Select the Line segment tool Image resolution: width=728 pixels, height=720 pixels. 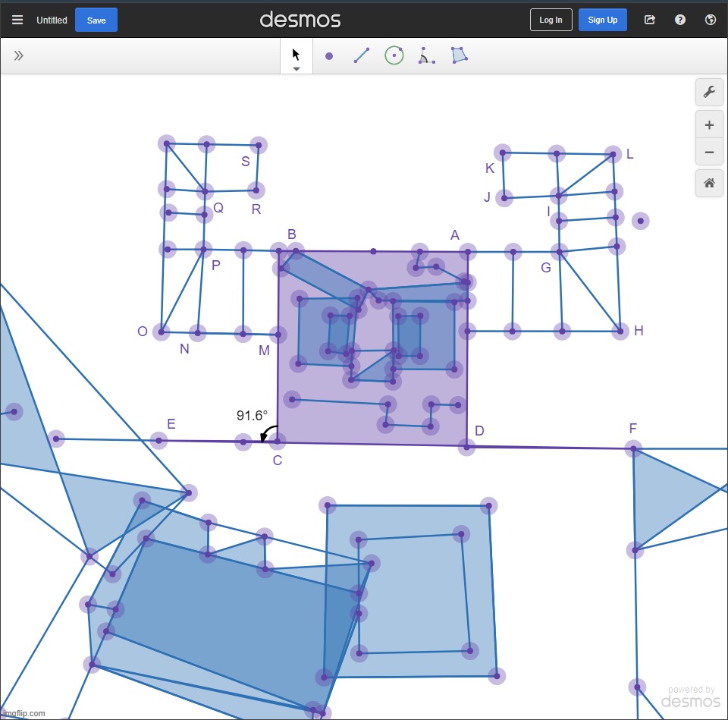coord(361,55)
